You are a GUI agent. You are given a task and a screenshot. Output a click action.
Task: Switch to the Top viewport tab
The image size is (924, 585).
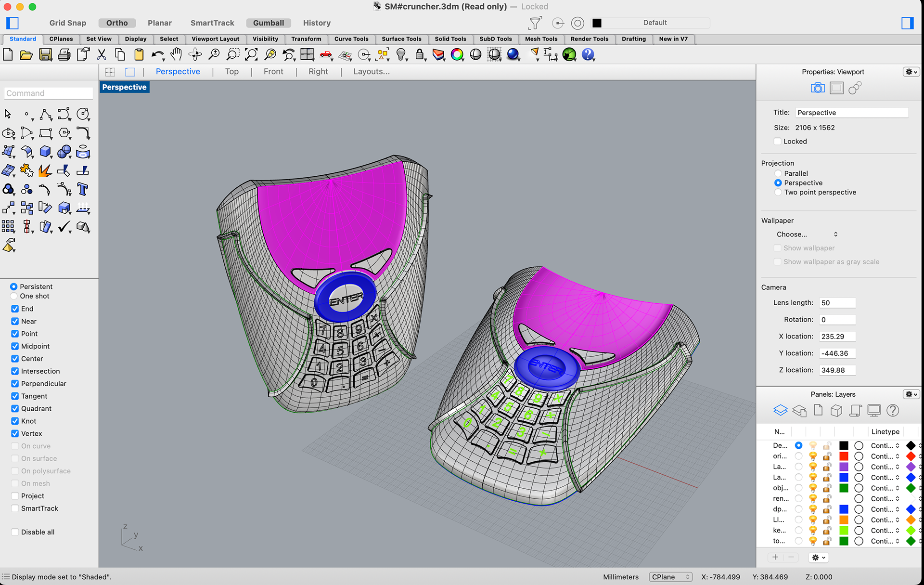(x=231, y=72)
